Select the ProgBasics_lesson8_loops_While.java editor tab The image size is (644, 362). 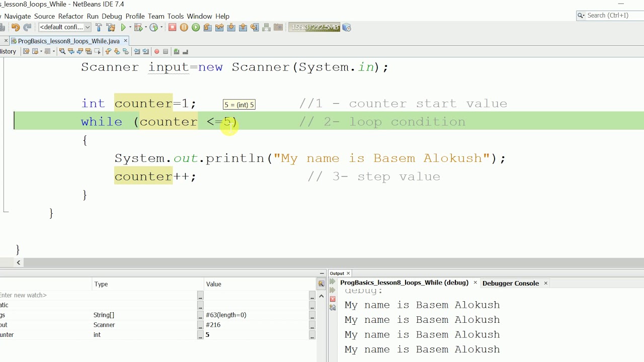point(69,41)
